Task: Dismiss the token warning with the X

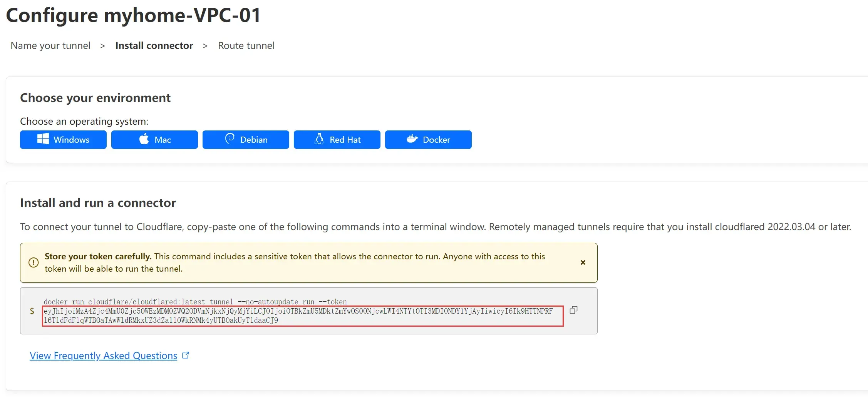Action: (x=583, y=262)
